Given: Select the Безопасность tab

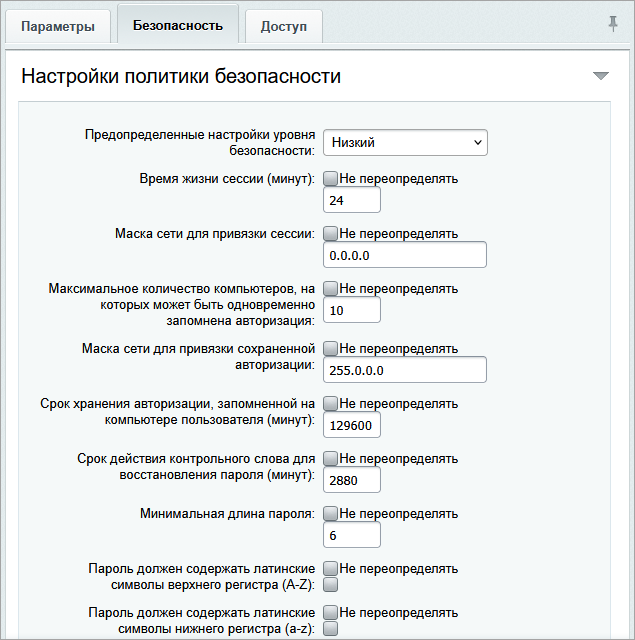Looking at the screenshot, I should pos(177,25).
